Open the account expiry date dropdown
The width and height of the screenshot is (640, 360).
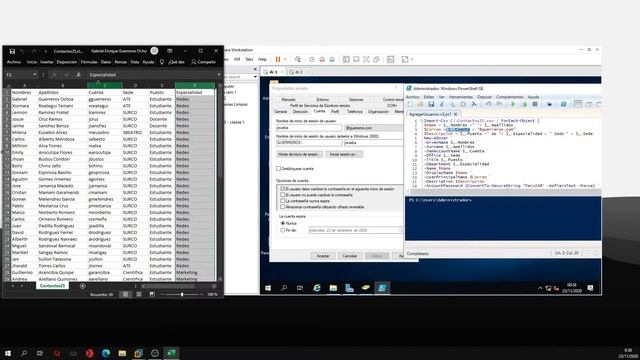pyautogui.click(x=400, y=231)
